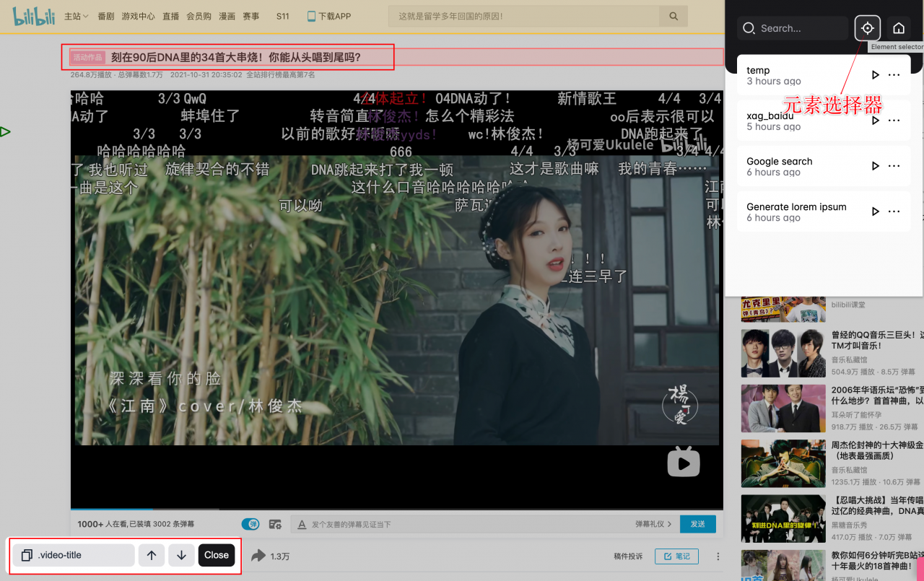Click the 全站排行榜最高第7名 text
Viewport: 924px width, 581px height.
[x=281, y=74]
